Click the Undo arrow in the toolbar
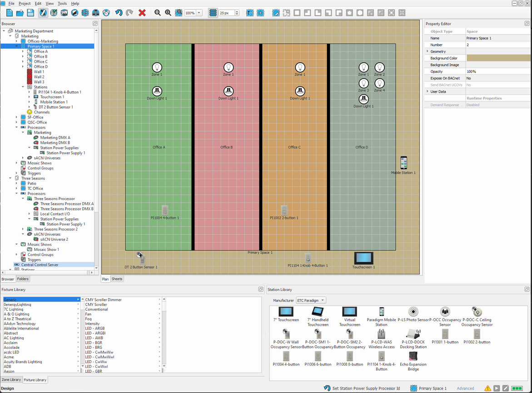Image resolution: width=532 pixels, height=393 pixels. click(119, 13)
